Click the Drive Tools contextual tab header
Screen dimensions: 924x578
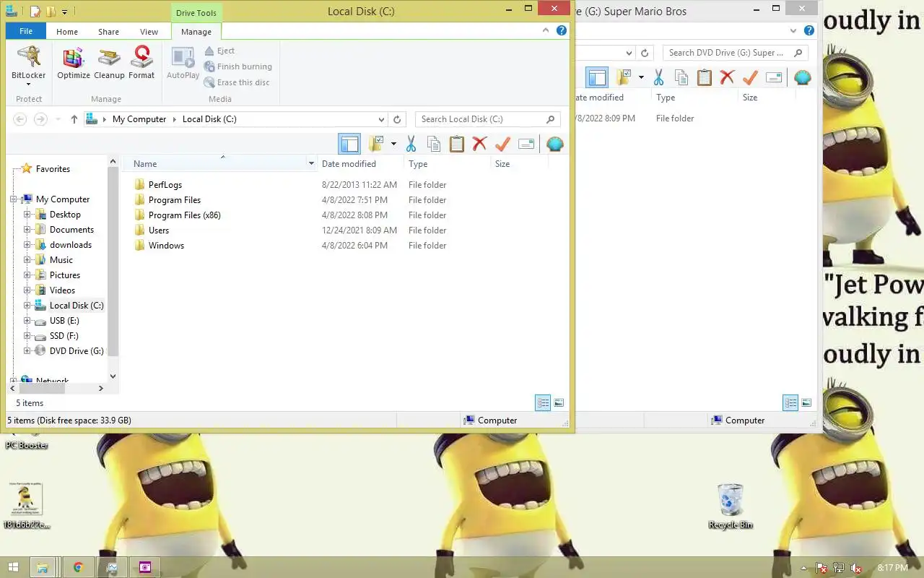click(196, 12)
